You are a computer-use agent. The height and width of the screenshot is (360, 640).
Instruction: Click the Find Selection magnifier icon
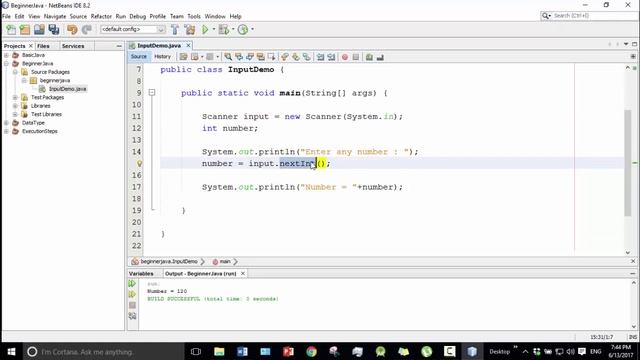(228, 57)
